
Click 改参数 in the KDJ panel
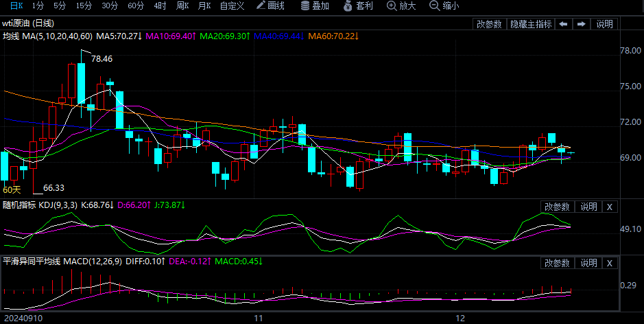557,207
